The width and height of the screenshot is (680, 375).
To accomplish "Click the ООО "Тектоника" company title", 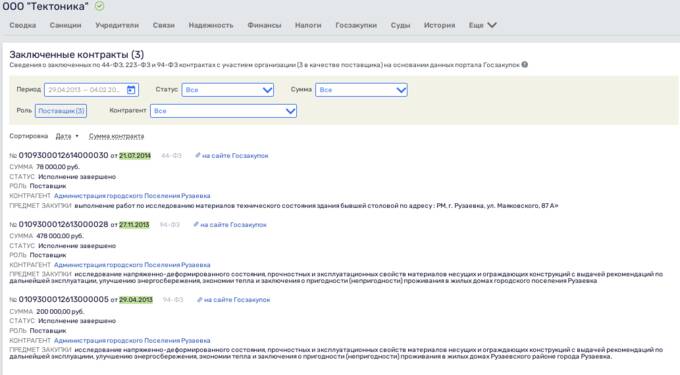I will click(x=45, y=6).
